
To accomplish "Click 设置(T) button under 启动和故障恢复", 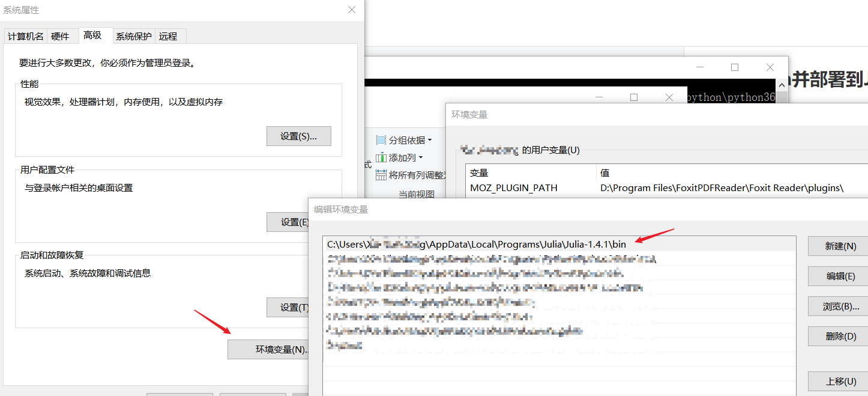I will click(288, 307).
